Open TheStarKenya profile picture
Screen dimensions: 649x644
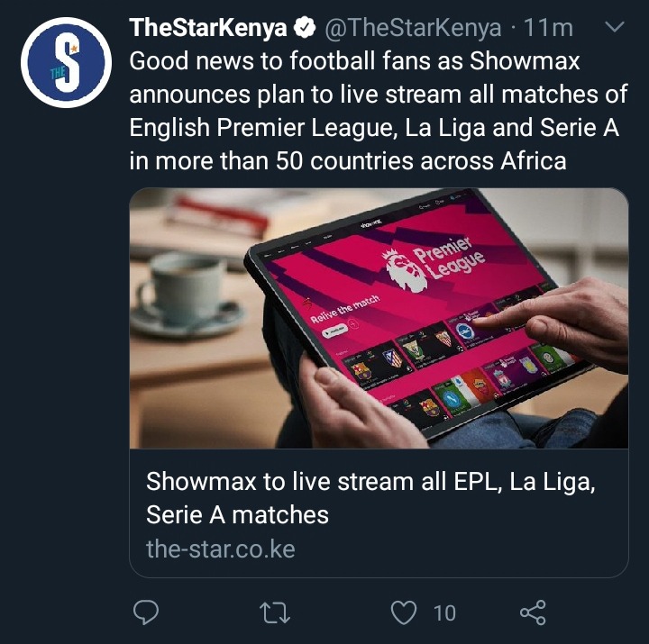pyautogui.click(x=66, y=62)
